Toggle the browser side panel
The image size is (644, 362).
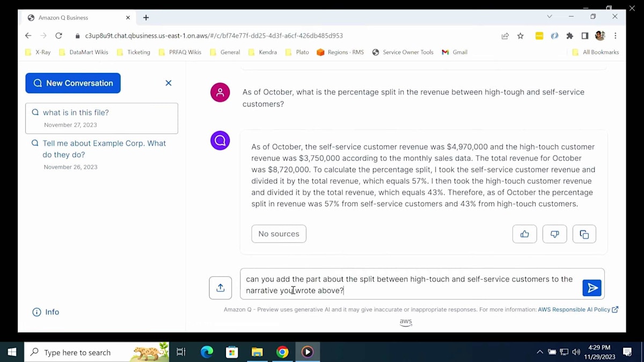tap(585, 36)
